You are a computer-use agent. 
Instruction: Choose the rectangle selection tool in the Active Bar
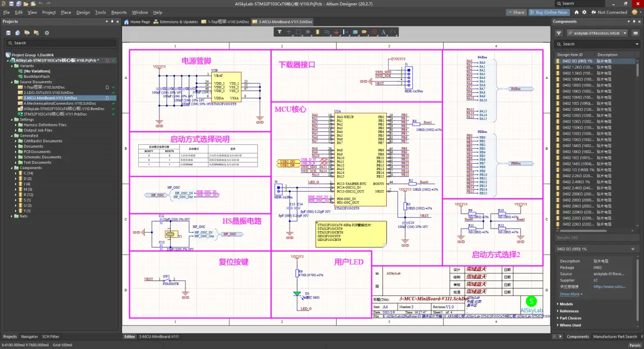(x=298, y=32)
